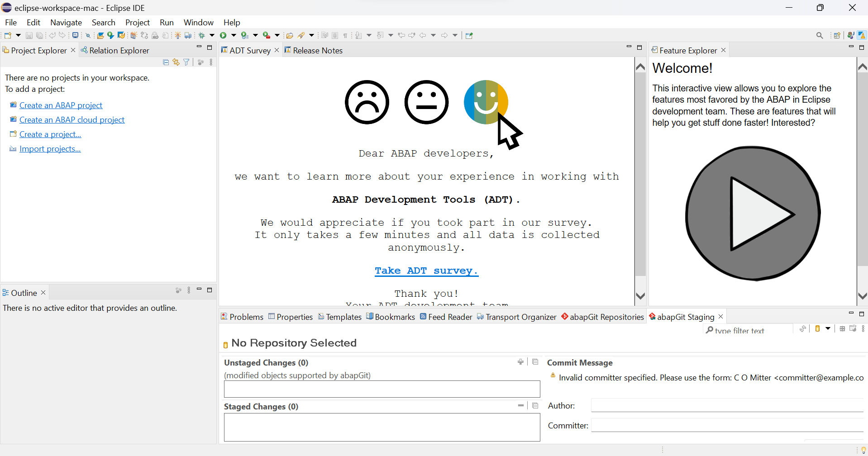Click the search magnifier icon in toolbar

click(820, 35)
